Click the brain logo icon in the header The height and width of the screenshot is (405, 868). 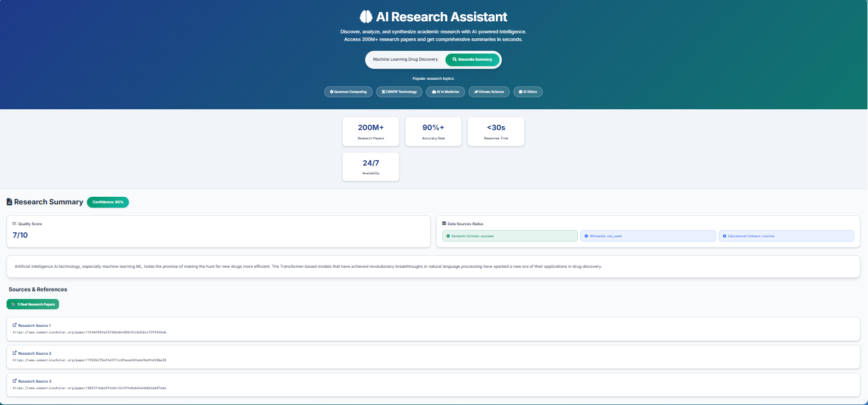(366, 17)
